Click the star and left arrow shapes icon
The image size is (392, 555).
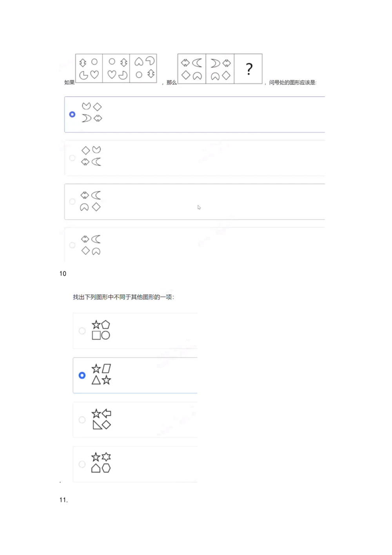click(x=102, y=419)
